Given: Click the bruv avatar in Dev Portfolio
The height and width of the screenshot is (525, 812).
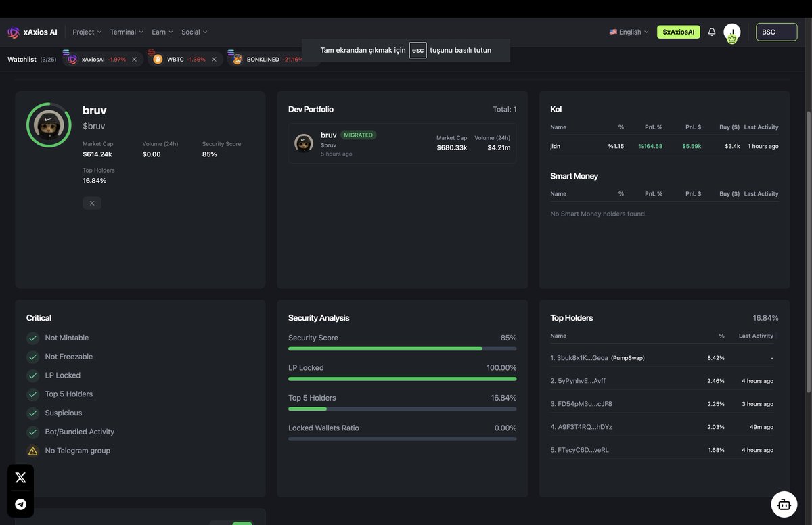Looking at the screenshot, I should [304, 143].
